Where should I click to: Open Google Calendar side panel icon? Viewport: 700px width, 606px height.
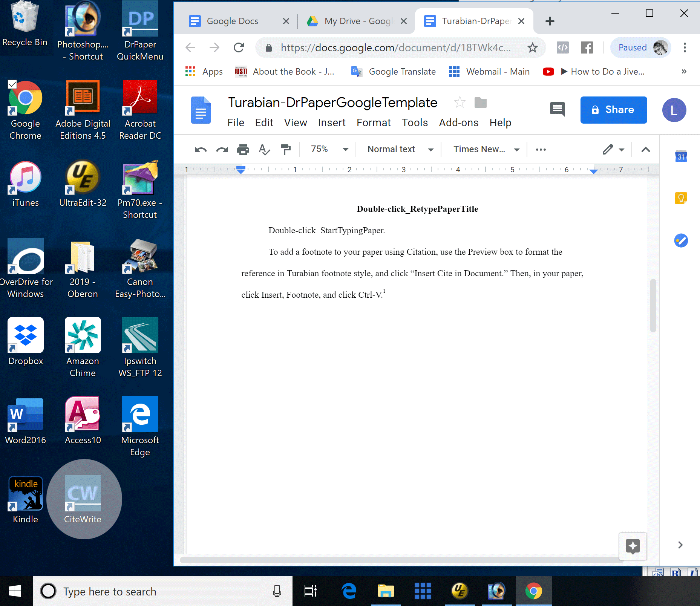point(681,156)
